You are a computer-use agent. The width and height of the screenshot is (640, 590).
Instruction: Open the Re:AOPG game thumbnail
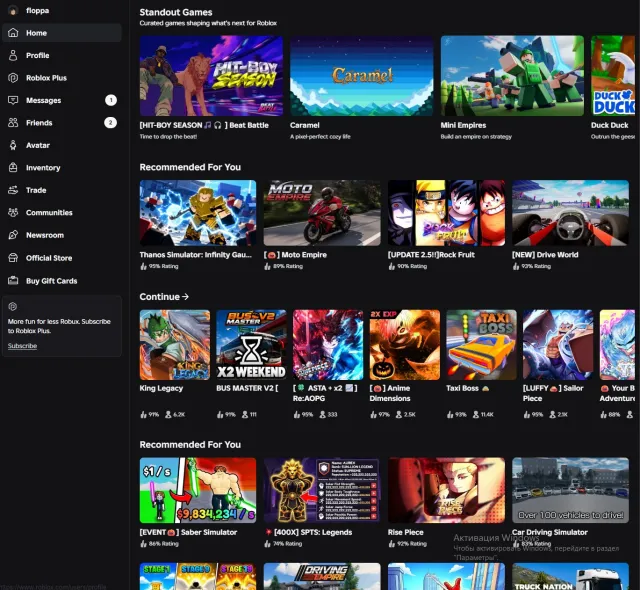(x=328, y=345)
